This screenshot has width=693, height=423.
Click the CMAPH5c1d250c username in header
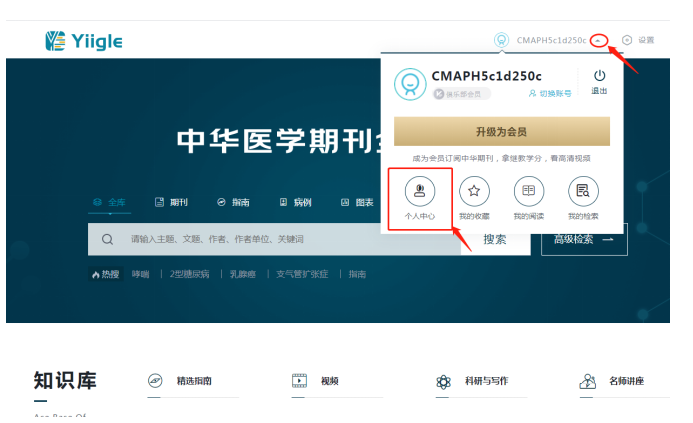pos(551,40)
